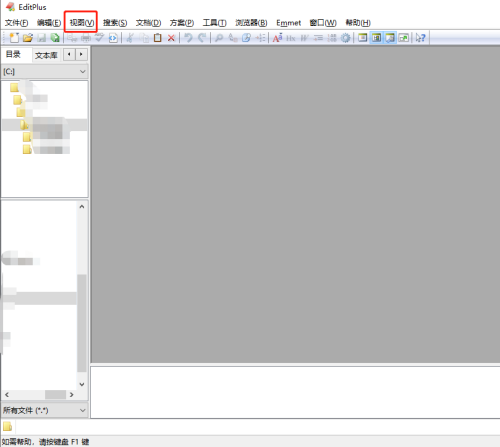Click the right tab scroll arrow

[81, 54]
